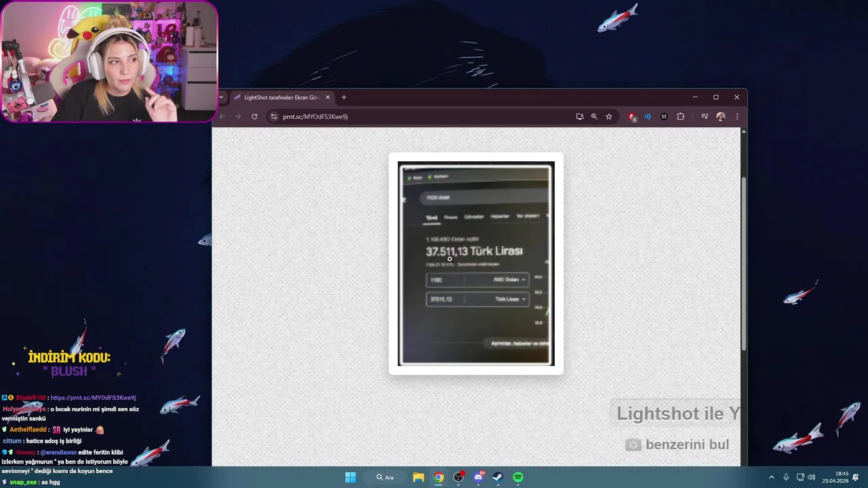Viewport: 868px width, 488px height.
Task: Click the blurred currency screenshot image
Action: point(476,264)
